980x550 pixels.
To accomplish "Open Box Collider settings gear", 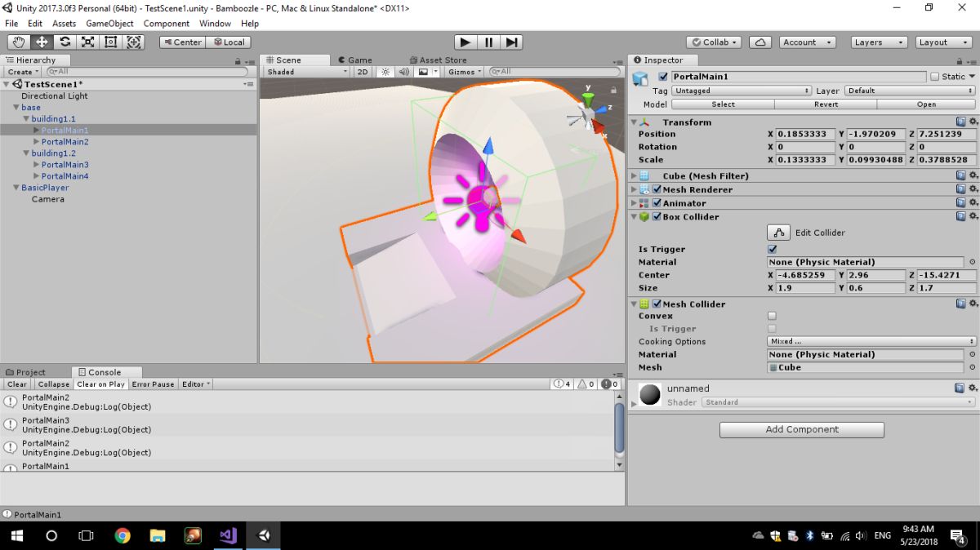I will 973,217.
